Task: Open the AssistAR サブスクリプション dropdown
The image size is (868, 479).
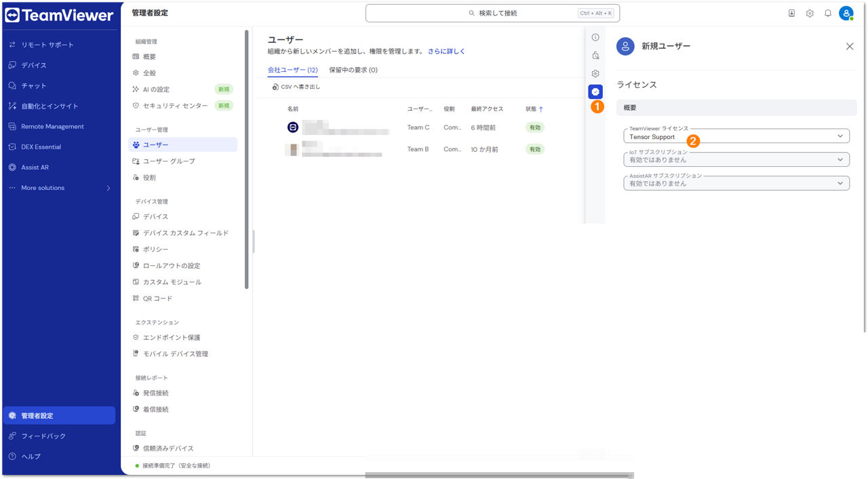Action: pyautogui.click(x=736, y=183)
